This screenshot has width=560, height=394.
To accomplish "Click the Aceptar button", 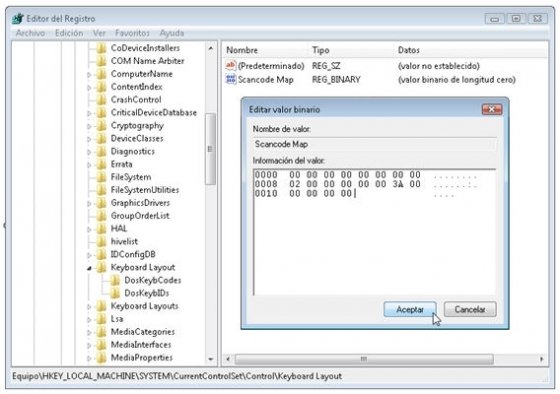I will coord(410,309).
